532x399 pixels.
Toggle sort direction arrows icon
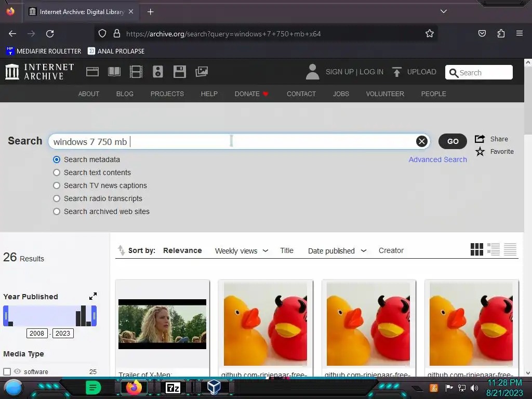[x=121, y=250]
